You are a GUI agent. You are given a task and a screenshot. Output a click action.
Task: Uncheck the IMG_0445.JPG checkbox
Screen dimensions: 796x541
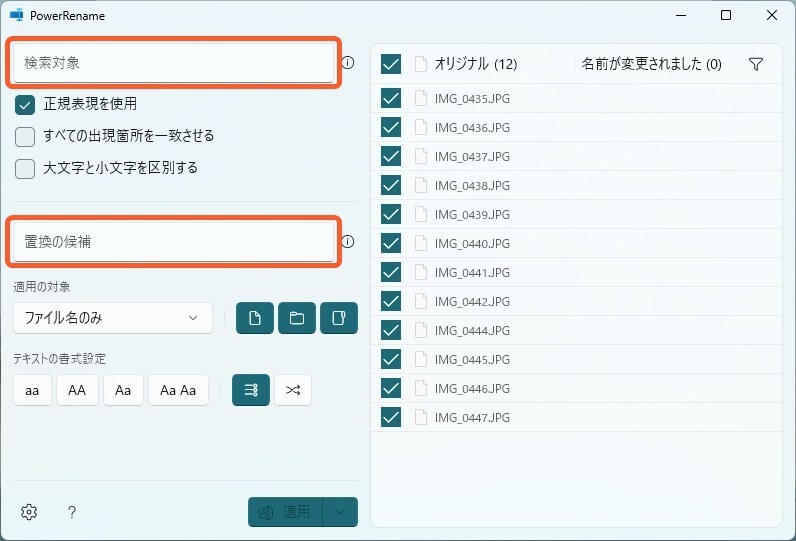tap(391, 359)
